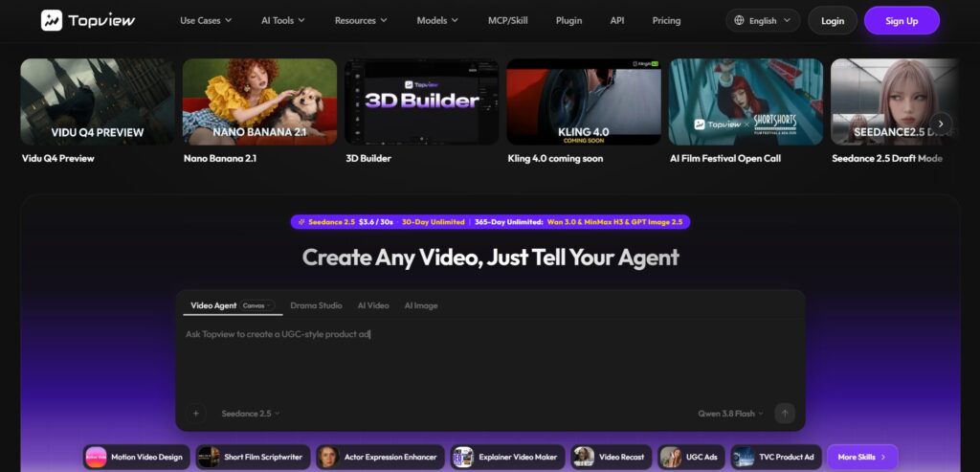Click the globe language icon
Image resolution: width=980 pixels, height=472 pixels.
(740, 21)
